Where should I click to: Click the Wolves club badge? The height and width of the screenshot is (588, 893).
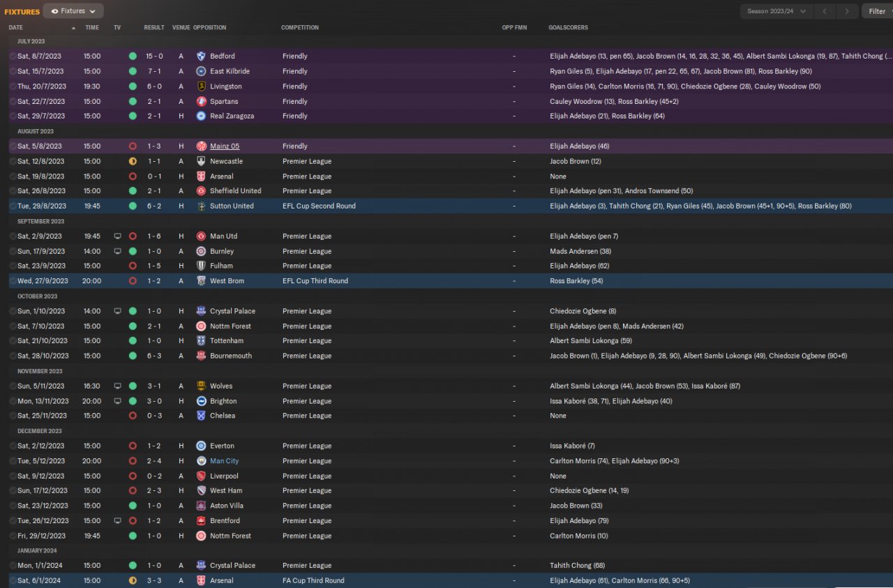pos(201,386)
